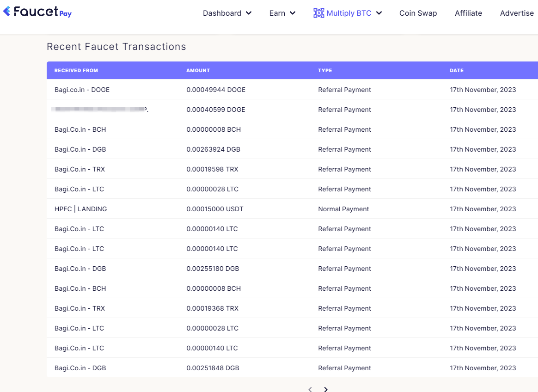Click the Normal Payment type cell

pyautogui.click(x=343, y=209)
